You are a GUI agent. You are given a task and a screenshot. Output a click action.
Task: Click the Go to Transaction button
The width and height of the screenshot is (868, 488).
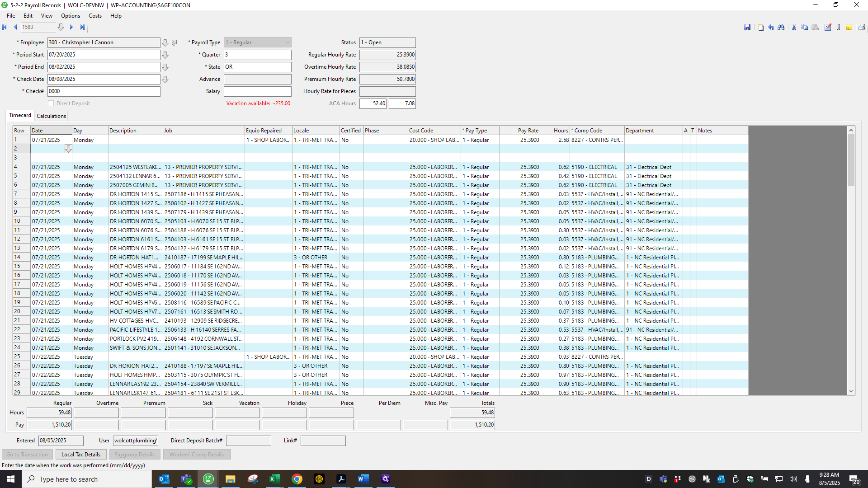click(27, 455)
